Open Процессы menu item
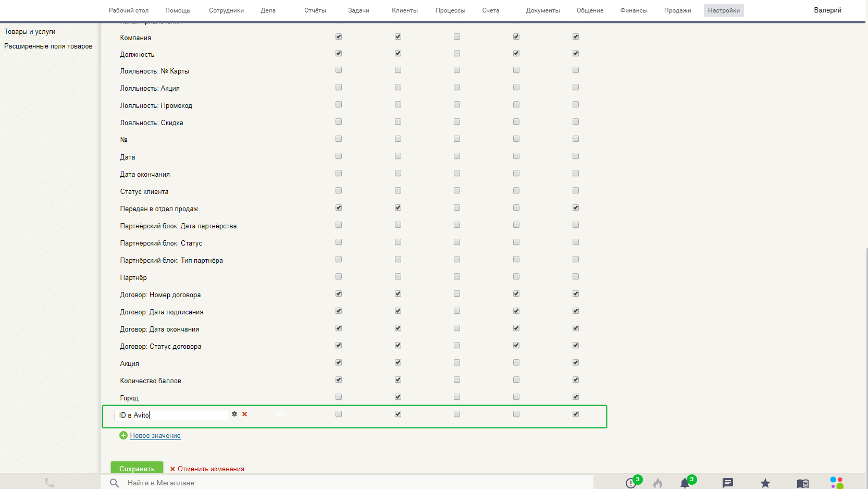The height and width of the screenshot is (489, 868). click(451, 10)
